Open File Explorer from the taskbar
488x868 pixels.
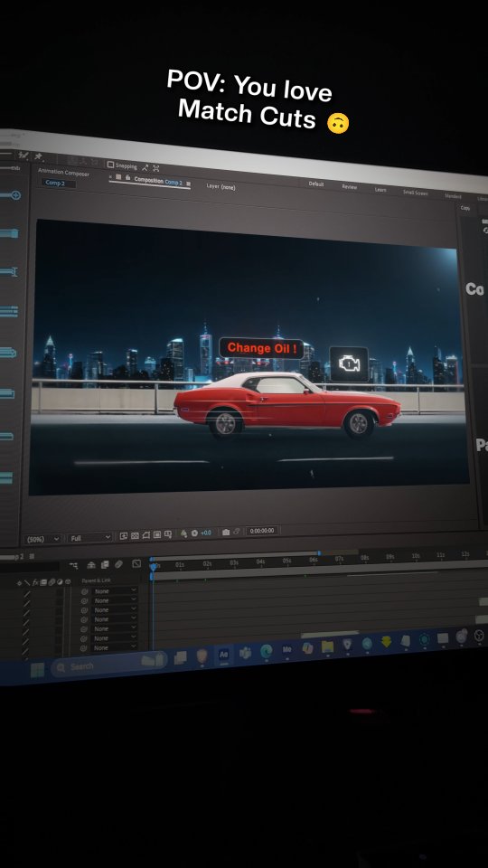click(x=327, y=646)
